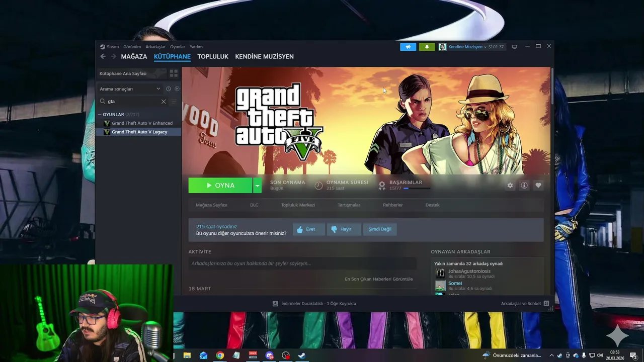Open Tartışmalar
The image size is (644, 362).
349,205
